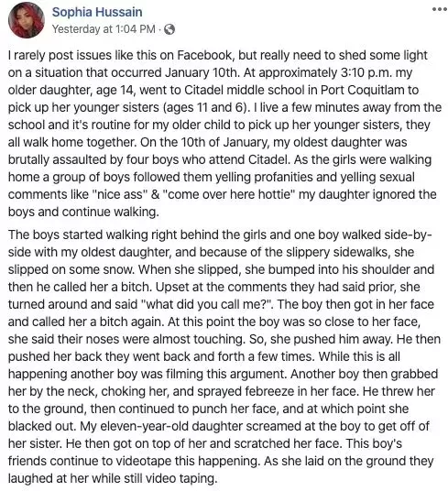Open the poster's profile picture

27,20
